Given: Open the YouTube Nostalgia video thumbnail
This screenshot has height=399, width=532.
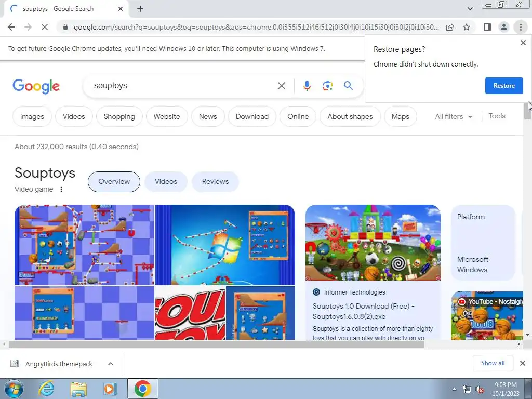Looking at the screenshot, I should [x=487, y=315].
